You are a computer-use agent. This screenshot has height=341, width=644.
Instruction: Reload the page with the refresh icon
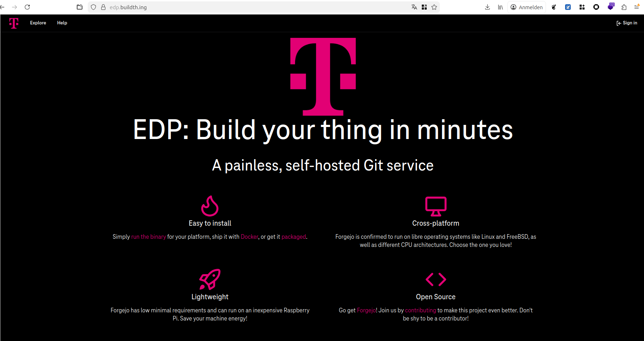point(27,7)
